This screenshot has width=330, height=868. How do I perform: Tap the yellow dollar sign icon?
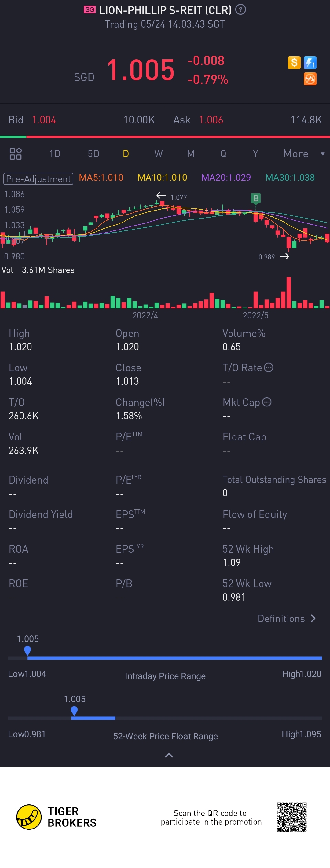coord(294,62)
